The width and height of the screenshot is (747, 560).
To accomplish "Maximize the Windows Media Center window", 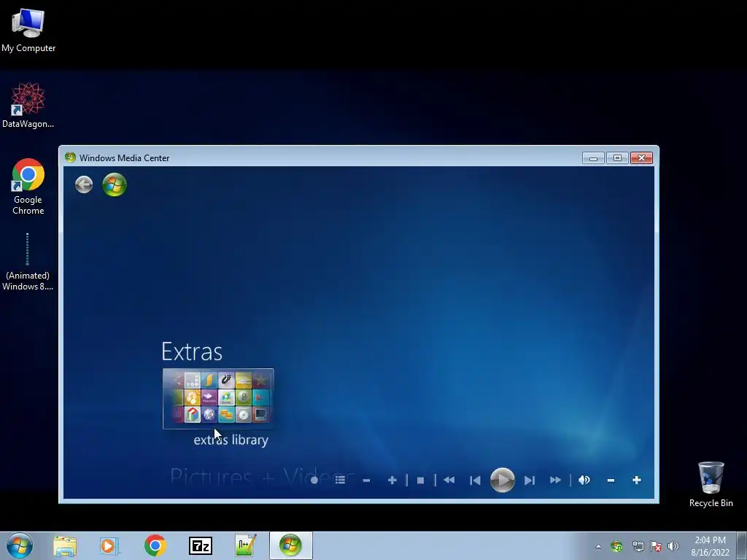I will [x=617, y=158].
